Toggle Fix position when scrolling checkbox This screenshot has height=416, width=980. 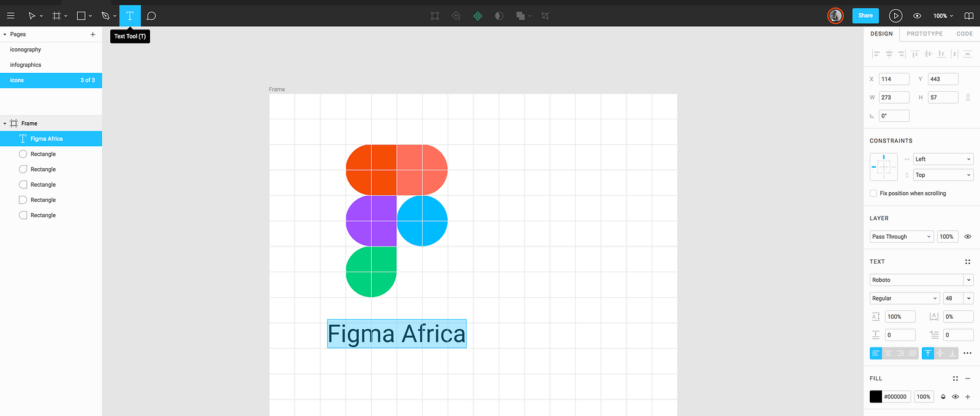click(873, 193)
